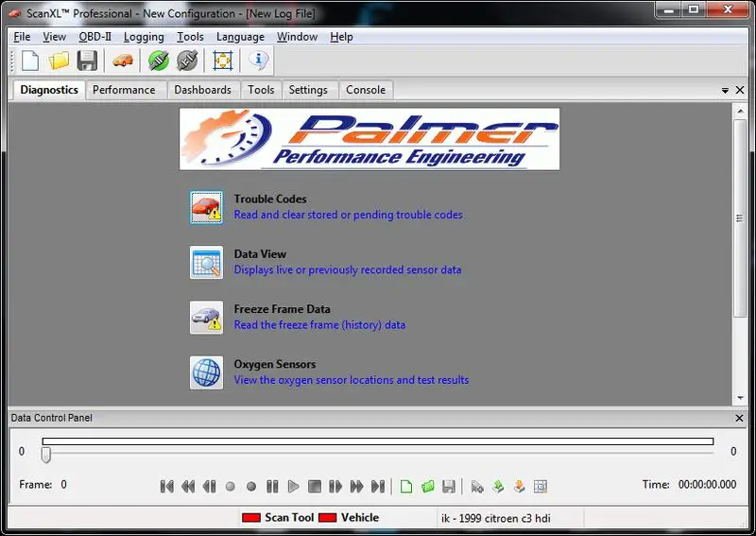The image size is (756, 536).
Task: Click 'View the oxygen sensor locations and test results'
Action: (x=351, y=380)
